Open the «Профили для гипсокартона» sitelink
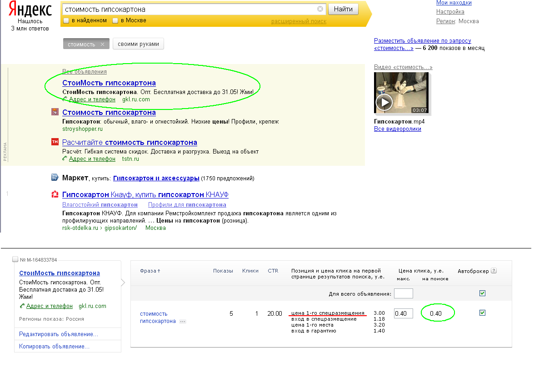This screenshot has height=392, width=539. click(187, 204)
